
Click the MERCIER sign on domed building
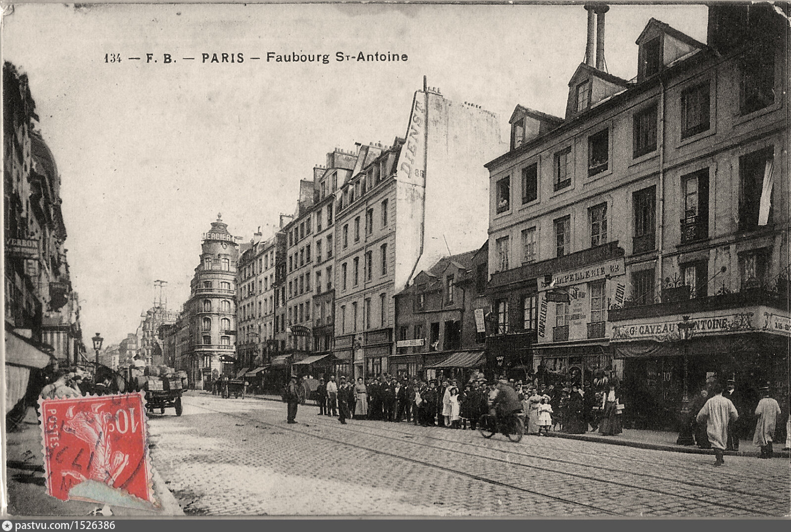click(217, 237)
